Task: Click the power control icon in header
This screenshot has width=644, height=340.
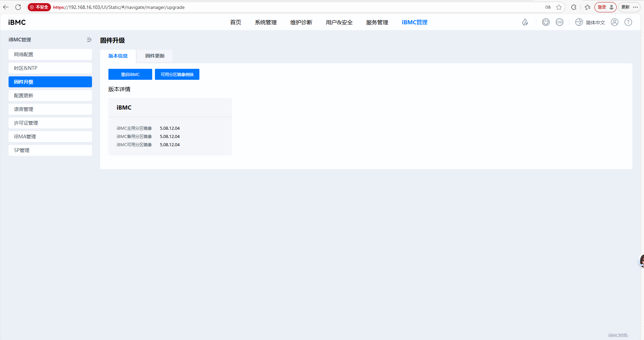Action: click(546, 22)
